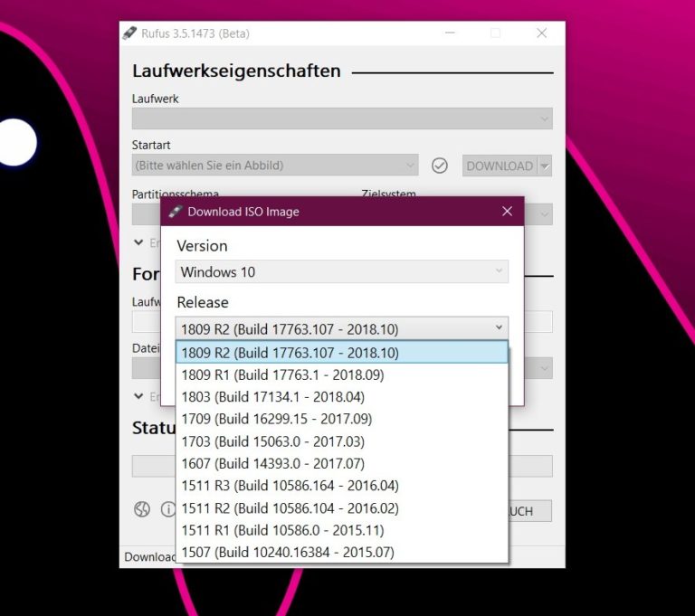
Task: Choose 1507 (Build 10240.16384 - 2015.07)
Action: [342, 552]
